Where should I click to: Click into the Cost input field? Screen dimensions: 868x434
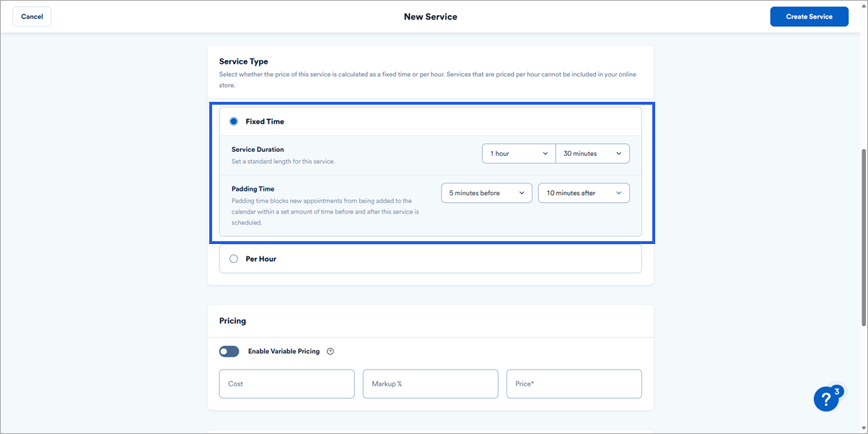(x=286, y=383)
